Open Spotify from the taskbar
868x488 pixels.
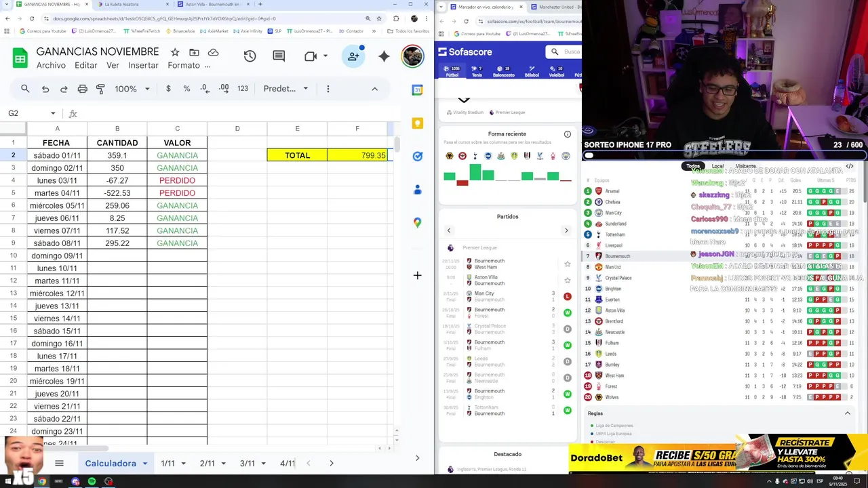point(92,482)
